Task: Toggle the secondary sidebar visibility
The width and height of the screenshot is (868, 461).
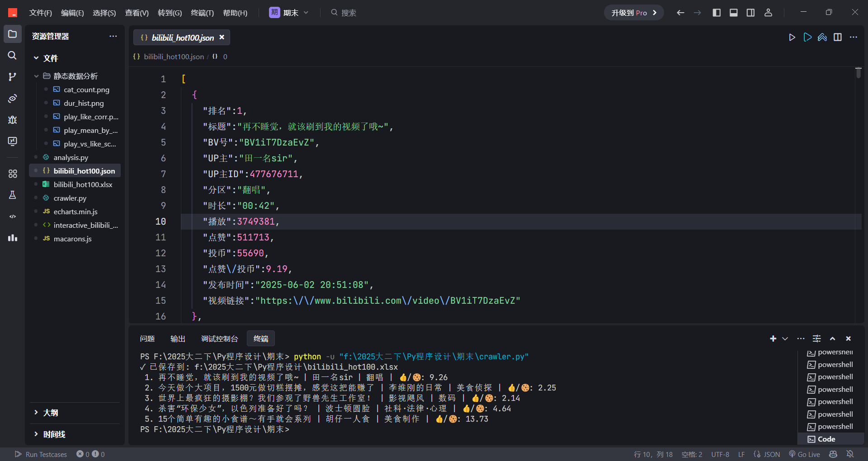Action: click(x=750, y=13)
